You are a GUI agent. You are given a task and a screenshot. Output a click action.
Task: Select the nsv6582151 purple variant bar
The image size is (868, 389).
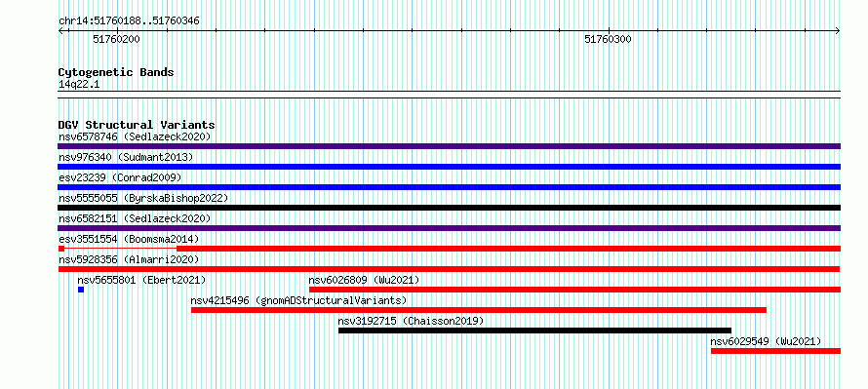click(x=449, y=228)
